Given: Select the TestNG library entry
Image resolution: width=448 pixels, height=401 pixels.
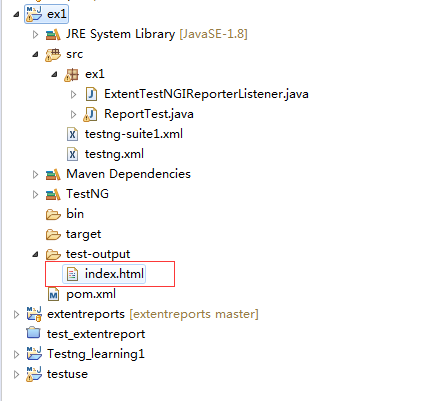Looking at the screenshot, I should coord(87,194).
